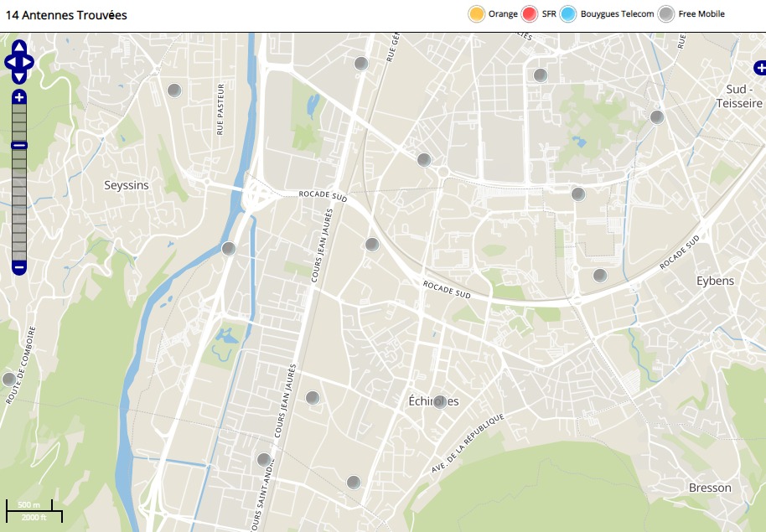Click the antenna marker near Seyssins
Viewport: 766px width, 532px height.
[x=174, y=90]
